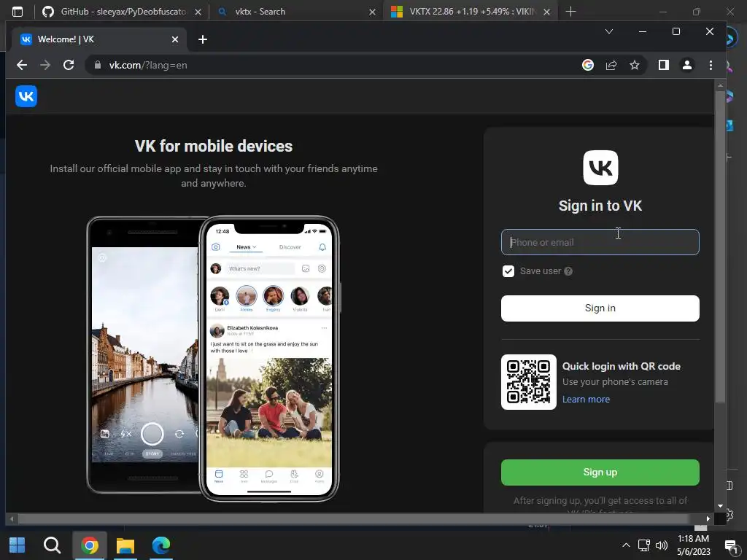Click the padlock site info icon
747x560 pixels.
click(98, 65)
